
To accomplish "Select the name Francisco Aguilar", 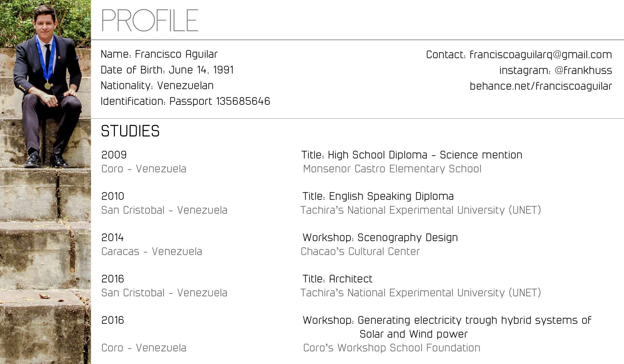I will pos(176,54).
